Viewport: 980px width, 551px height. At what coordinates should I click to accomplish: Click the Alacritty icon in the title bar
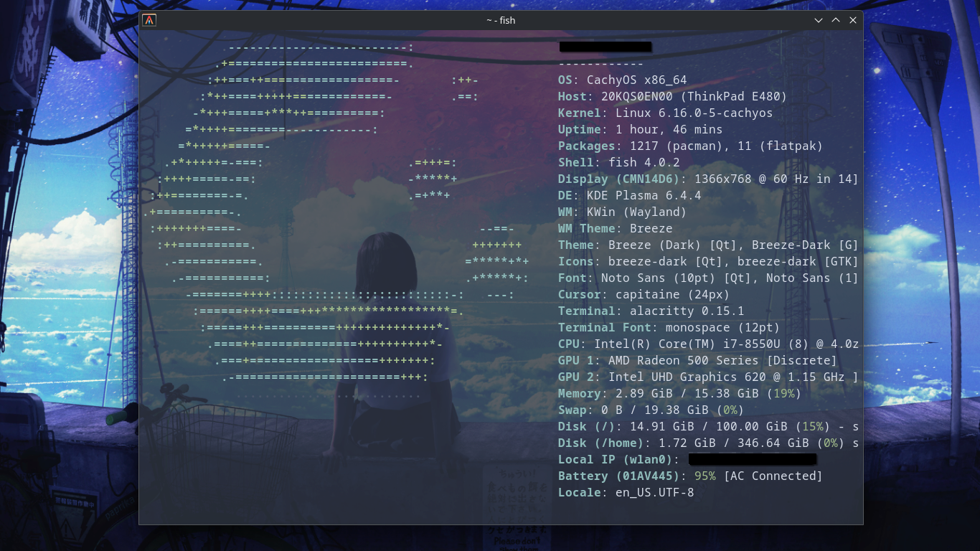(149, 20)
